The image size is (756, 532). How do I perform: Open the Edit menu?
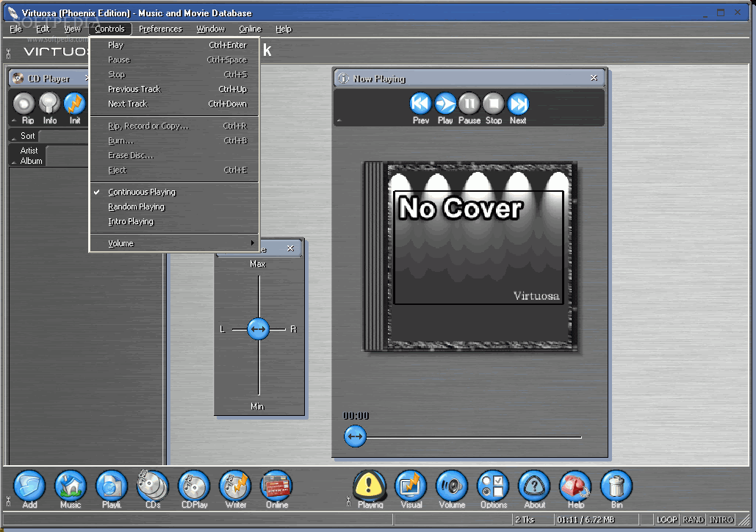(x=43, y=29)
